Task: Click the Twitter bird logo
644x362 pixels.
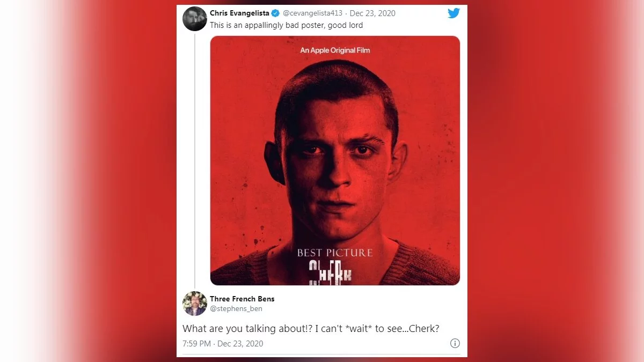Action: coord(453,13)
